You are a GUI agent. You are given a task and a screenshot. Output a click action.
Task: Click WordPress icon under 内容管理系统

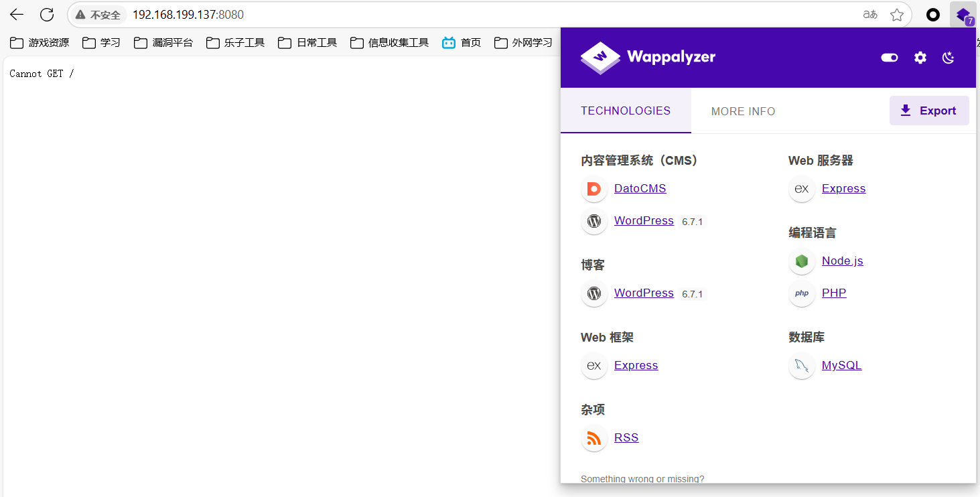(x=594, y=221)
